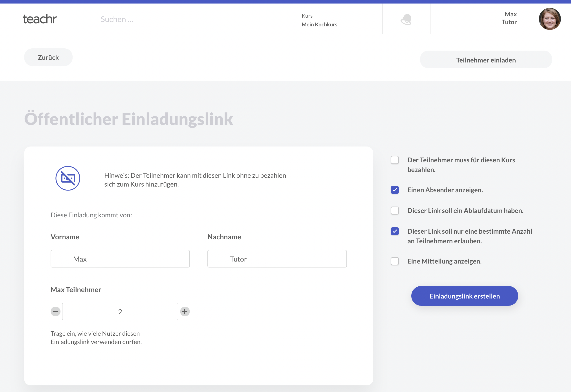Click the no-payment hint icon
571x392 pixels.
(x=68, y=178)
